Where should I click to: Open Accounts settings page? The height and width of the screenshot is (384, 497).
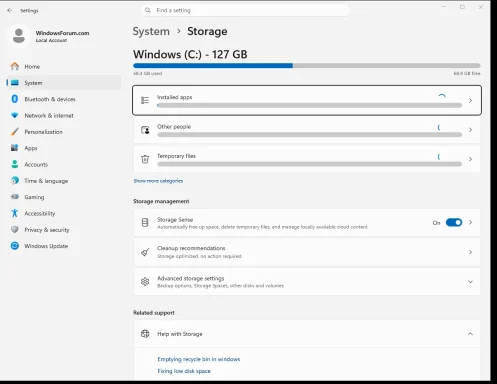63,164
